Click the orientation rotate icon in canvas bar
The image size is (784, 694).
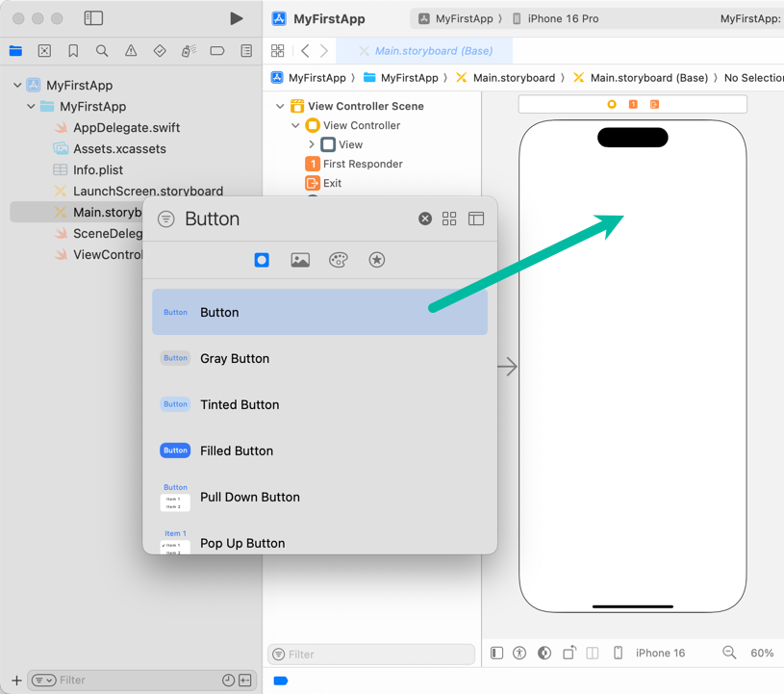[x=569, y=653]
